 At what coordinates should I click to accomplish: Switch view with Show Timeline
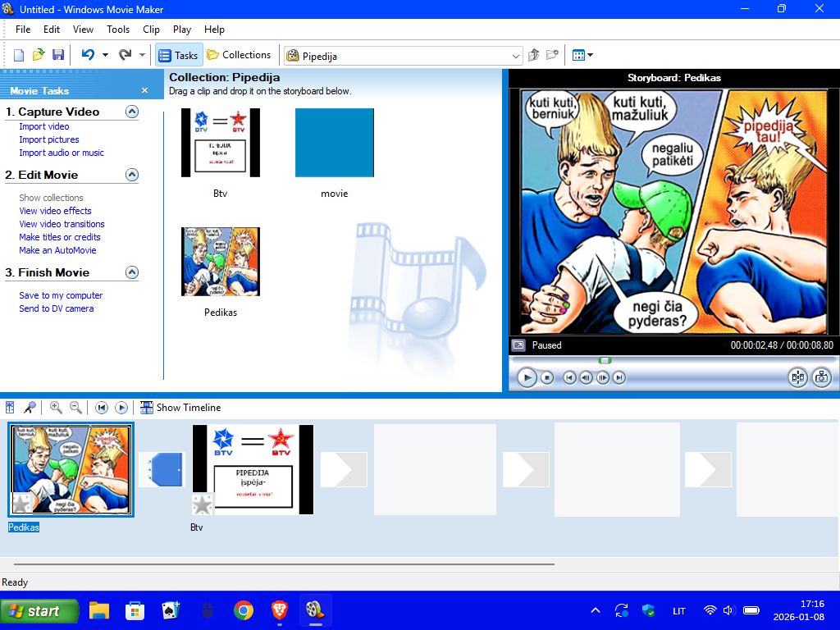point(180,408)
